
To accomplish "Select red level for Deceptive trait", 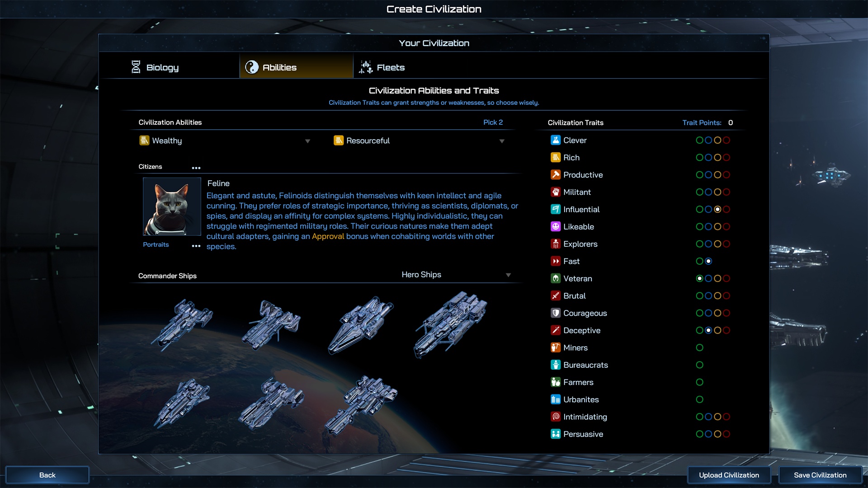I will pos(726,330).
